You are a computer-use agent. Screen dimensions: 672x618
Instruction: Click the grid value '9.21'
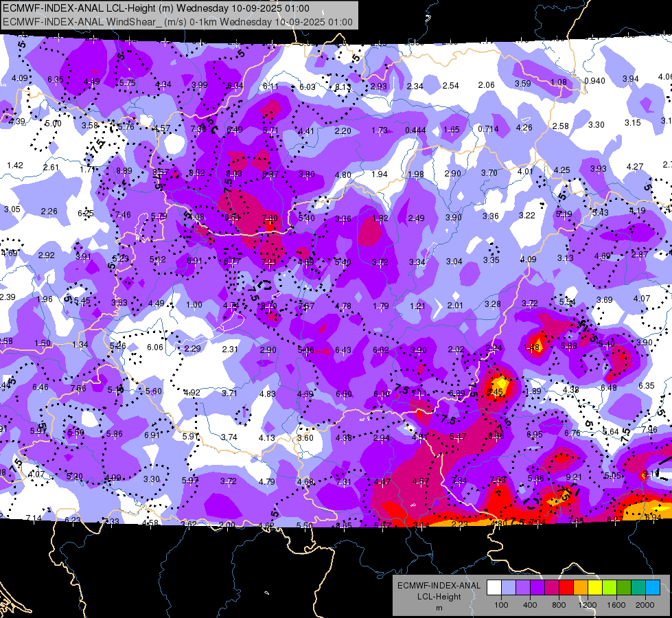(573, 477)
